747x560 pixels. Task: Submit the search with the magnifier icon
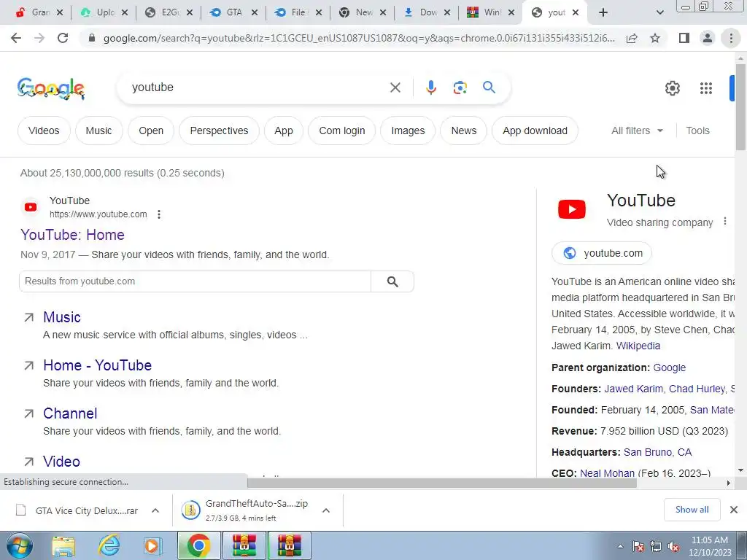coord(489,87)
